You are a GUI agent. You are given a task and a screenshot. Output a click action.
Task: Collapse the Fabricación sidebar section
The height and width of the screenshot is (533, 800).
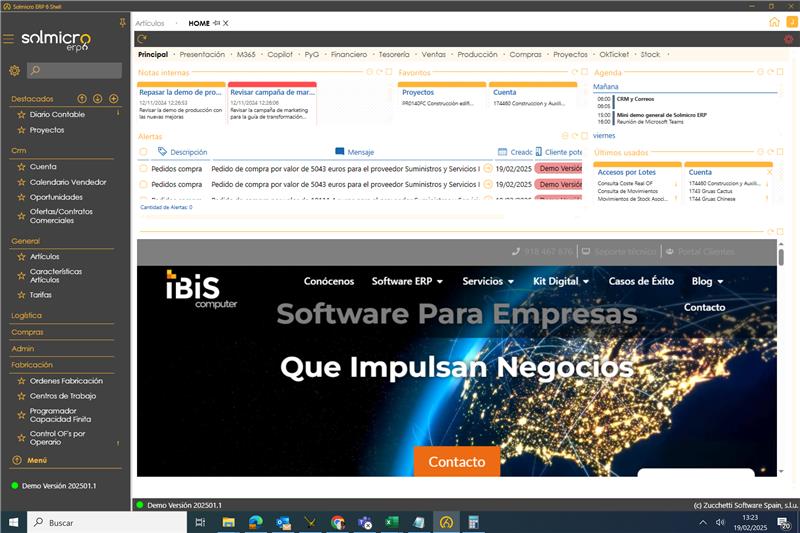click(x=32, y=365)
